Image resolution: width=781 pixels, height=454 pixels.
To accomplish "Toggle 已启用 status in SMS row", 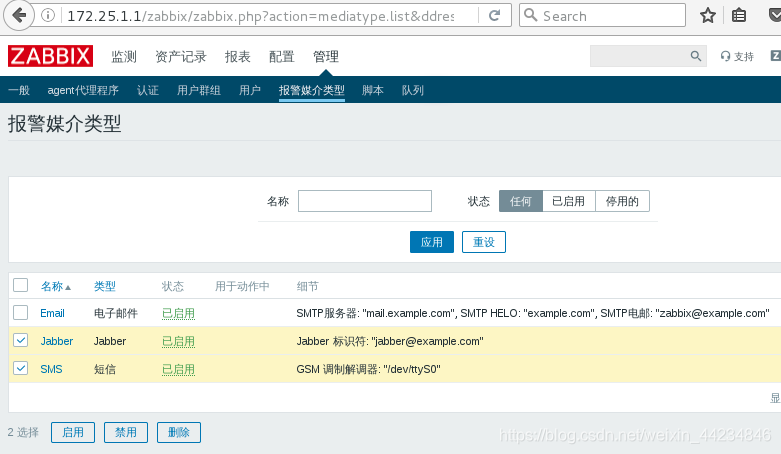I will (178, 369).
